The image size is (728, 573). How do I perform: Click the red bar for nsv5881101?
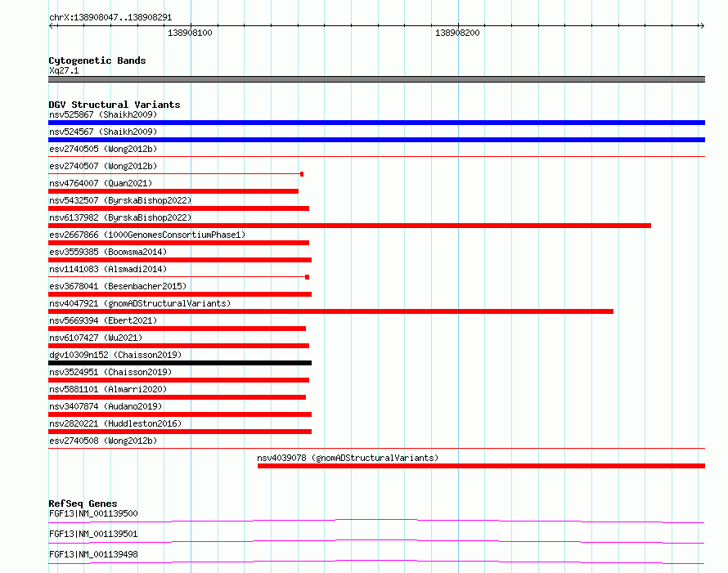click(x=178, y=397)
